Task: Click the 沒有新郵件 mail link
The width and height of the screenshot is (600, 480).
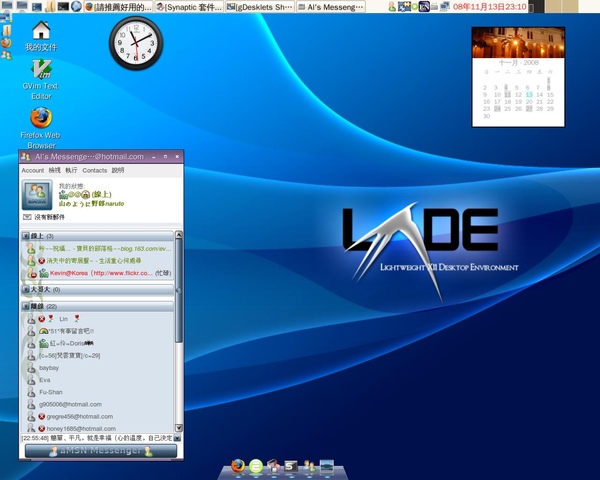Action: pos(50,217)
